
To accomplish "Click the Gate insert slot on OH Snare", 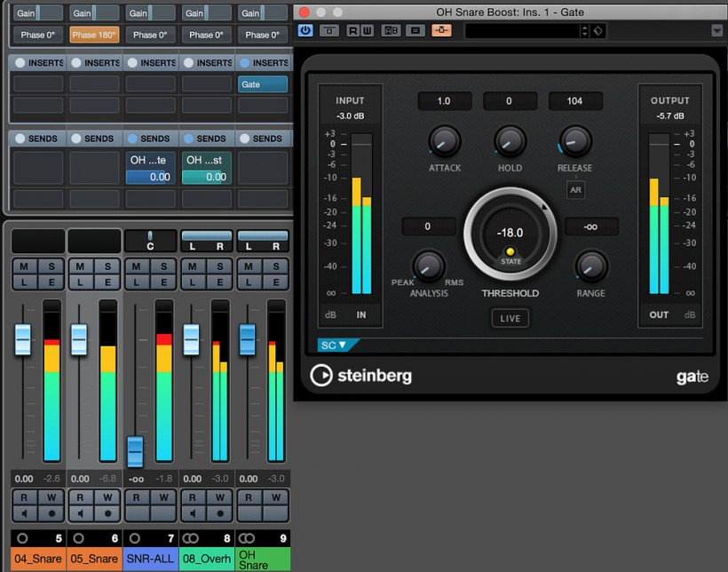I will click(263, 84).
